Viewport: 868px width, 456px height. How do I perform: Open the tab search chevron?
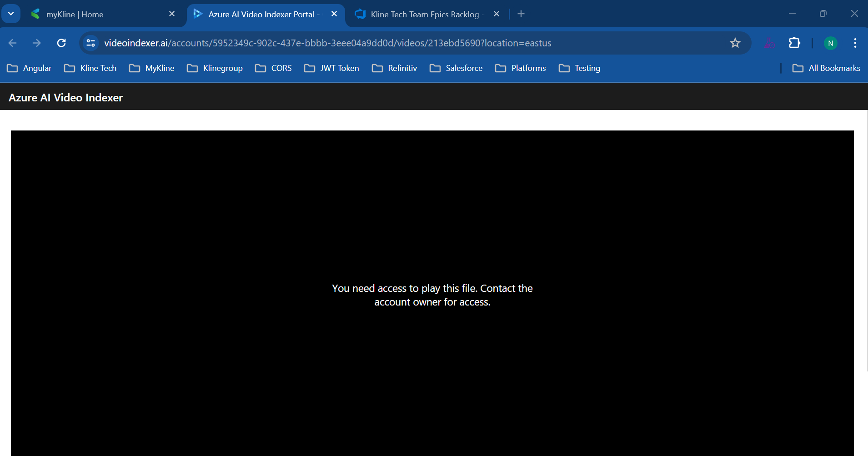[10, 14]
